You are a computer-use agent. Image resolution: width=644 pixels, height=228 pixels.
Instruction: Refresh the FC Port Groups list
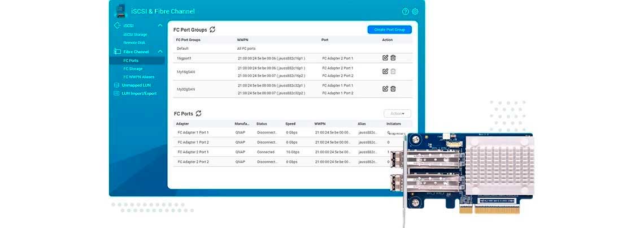tap(212, 29)
